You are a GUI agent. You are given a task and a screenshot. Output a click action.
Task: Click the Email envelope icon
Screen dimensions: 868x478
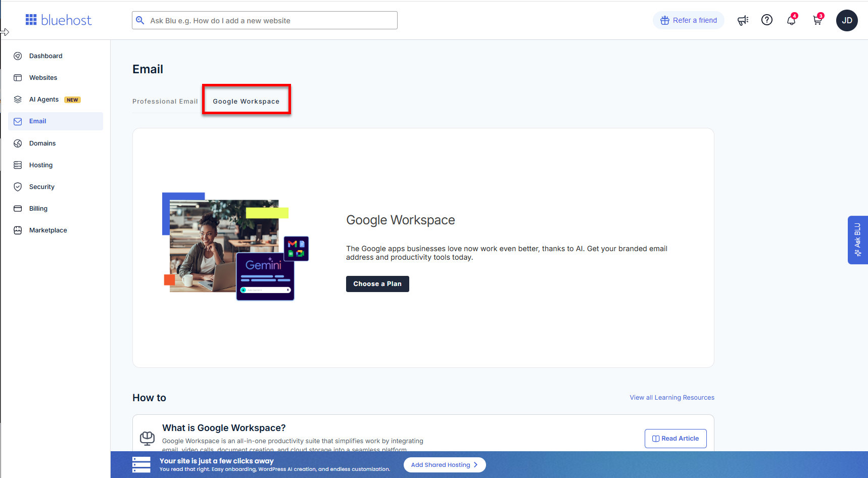(x=18, y=121)
